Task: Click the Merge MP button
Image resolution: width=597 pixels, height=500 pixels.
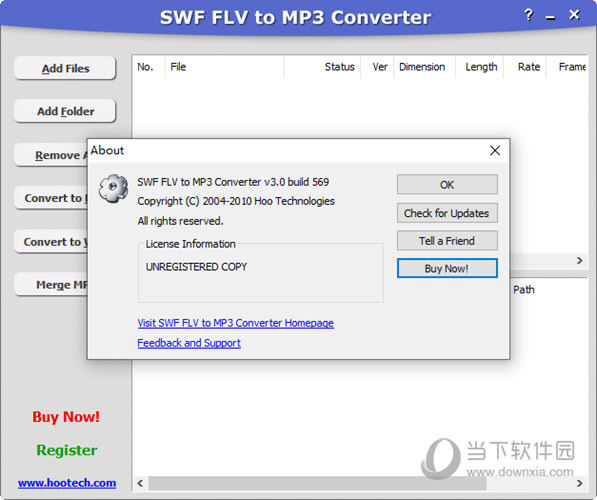Action: click(x=51, y=284)
